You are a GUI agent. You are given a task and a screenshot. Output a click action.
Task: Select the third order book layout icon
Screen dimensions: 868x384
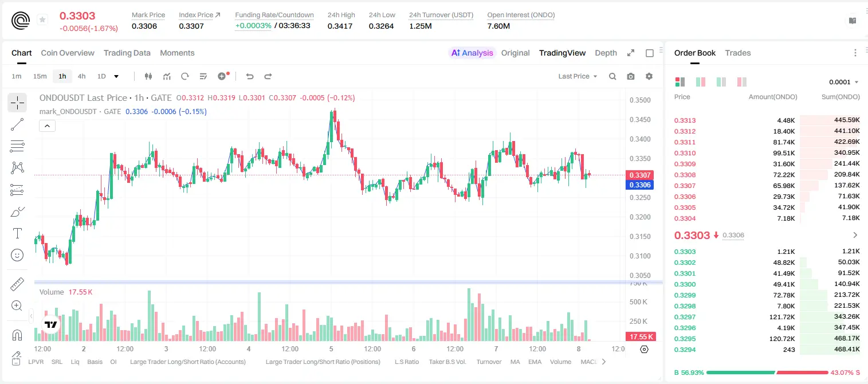pyautogui.click(x=721, y=82)
